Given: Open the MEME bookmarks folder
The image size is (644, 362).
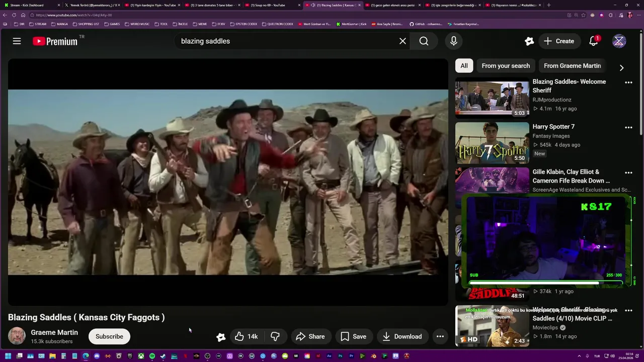Looking at the screenshot, I should pos(199,24).
